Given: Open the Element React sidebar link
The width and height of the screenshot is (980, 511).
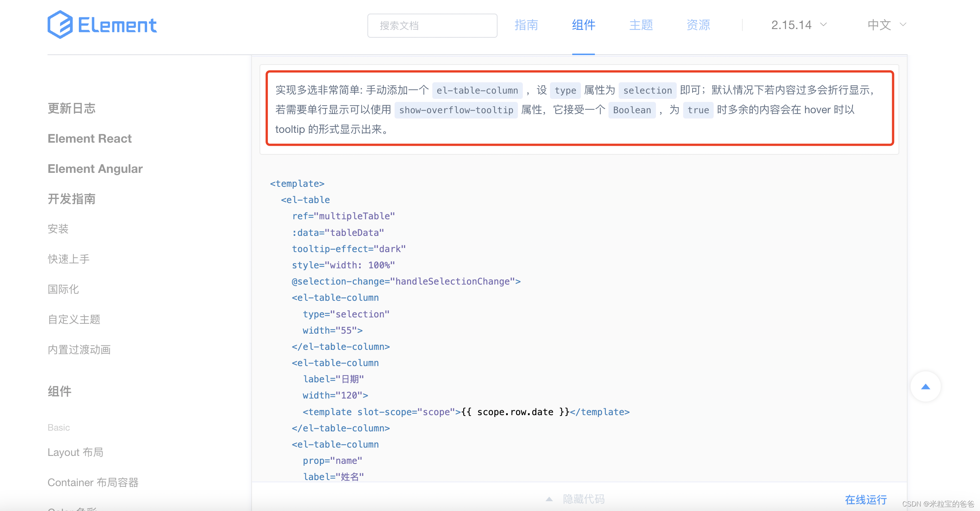Looking at the screenshot, I should [89, 139].
